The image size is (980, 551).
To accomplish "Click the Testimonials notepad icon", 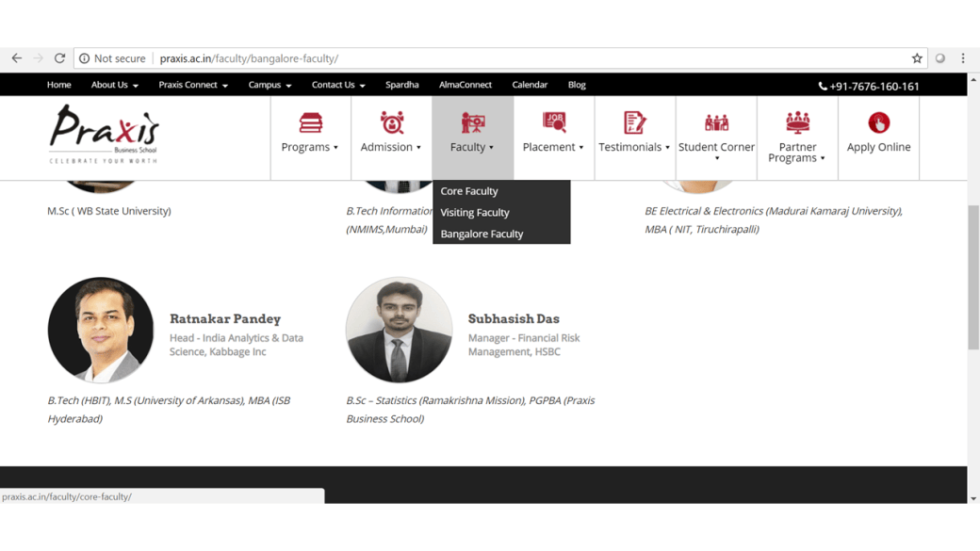I will click(635, 122).
